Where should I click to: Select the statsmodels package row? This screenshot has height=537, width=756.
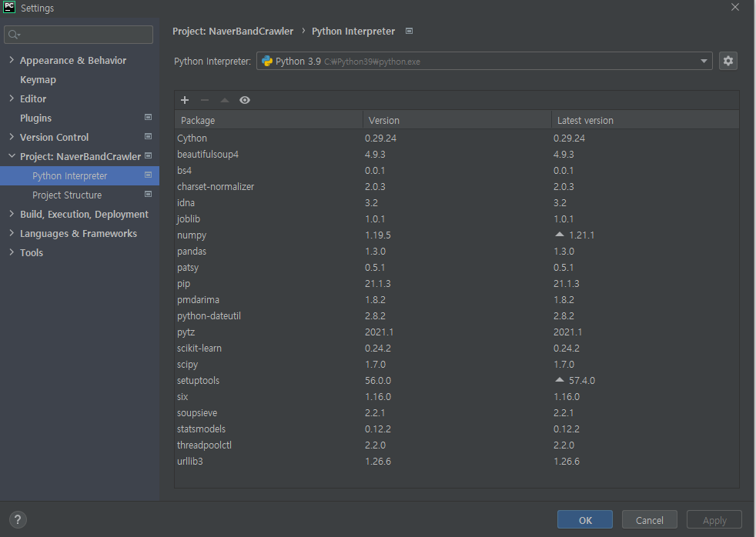(x=457, y=429)
